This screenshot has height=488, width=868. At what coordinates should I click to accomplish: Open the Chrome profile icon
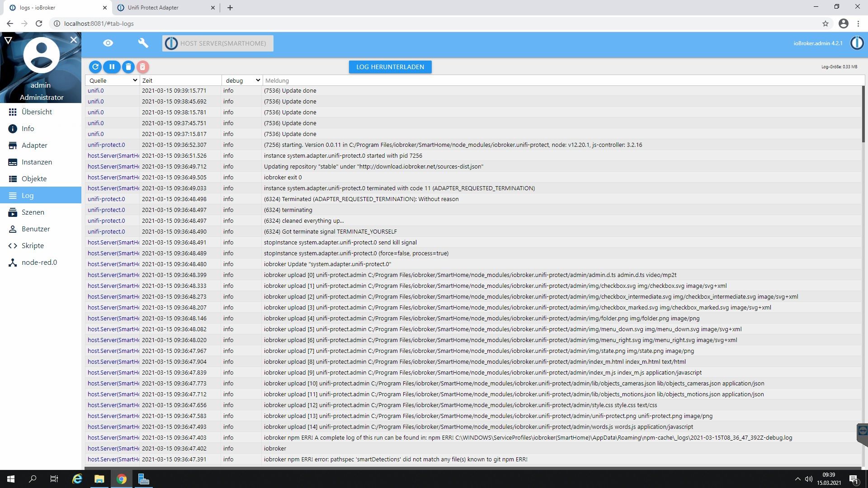pos(844,23)
